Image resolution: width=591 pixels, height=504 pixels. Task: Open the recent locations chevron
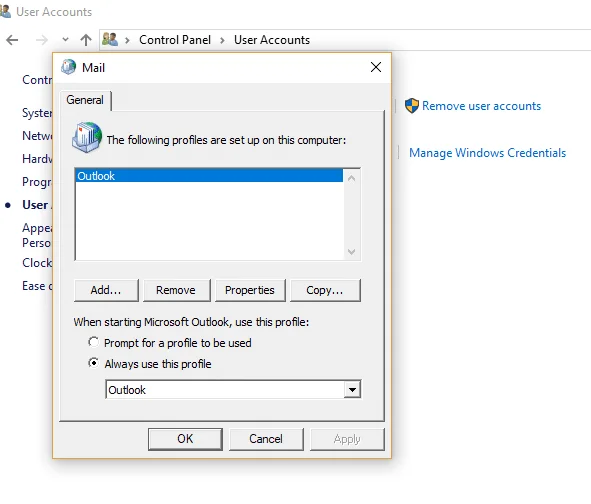[x=65, y=39]
